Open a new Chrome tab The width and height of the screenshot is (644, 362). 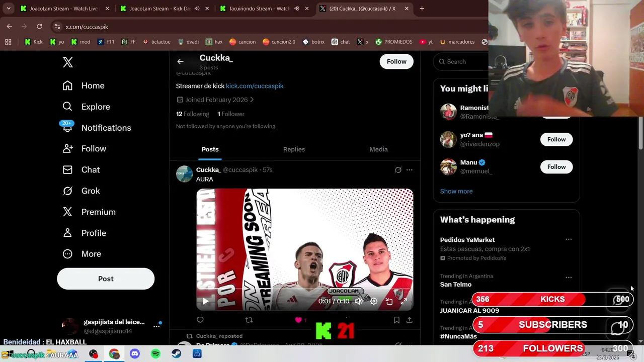(422, 9)
